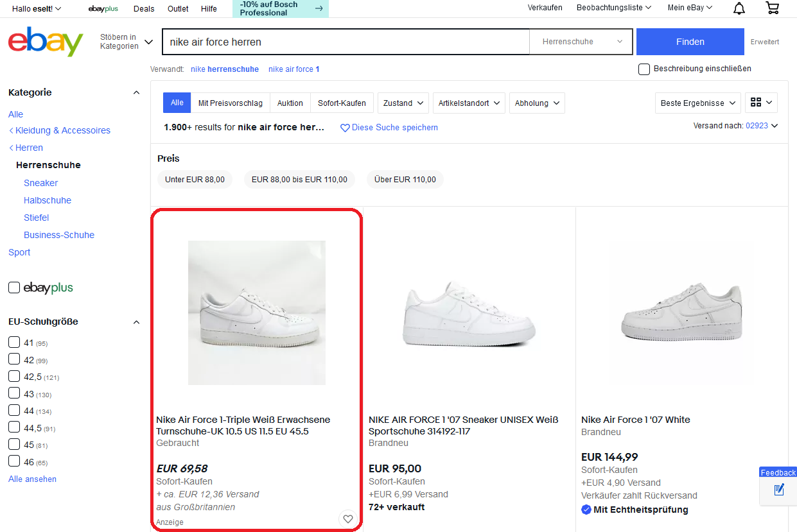Open the Beste Ergebnisse sort dropdown
Viewport: 797px width, 532px height.
tap(698, 103)
